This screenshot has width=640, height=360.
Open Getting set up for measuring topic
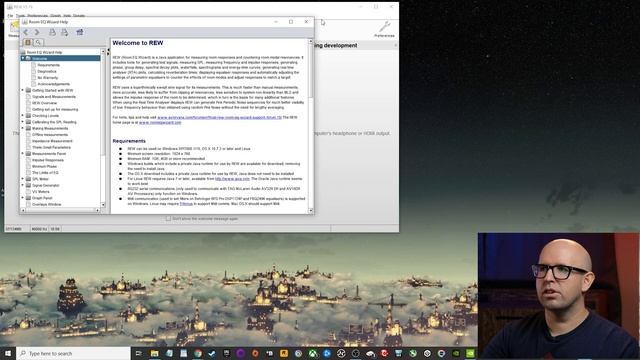point(55,109)
